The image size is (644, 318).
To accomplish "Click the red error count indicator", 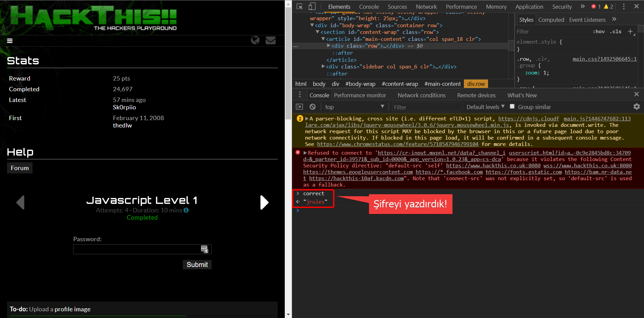I will point(596,6).
